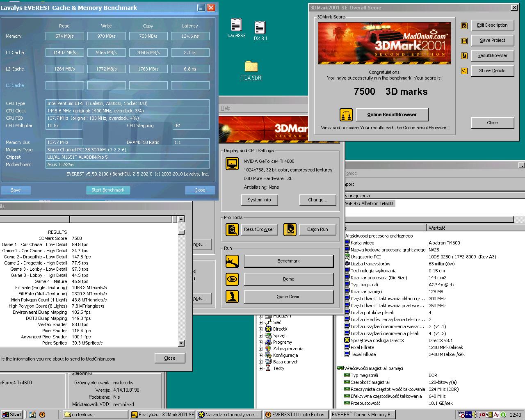
Task: Click the CPU Type value field
Action: 127,103
